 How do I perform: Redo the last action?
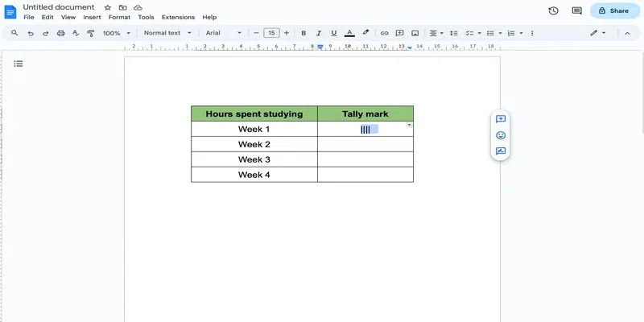coord(46,33)
